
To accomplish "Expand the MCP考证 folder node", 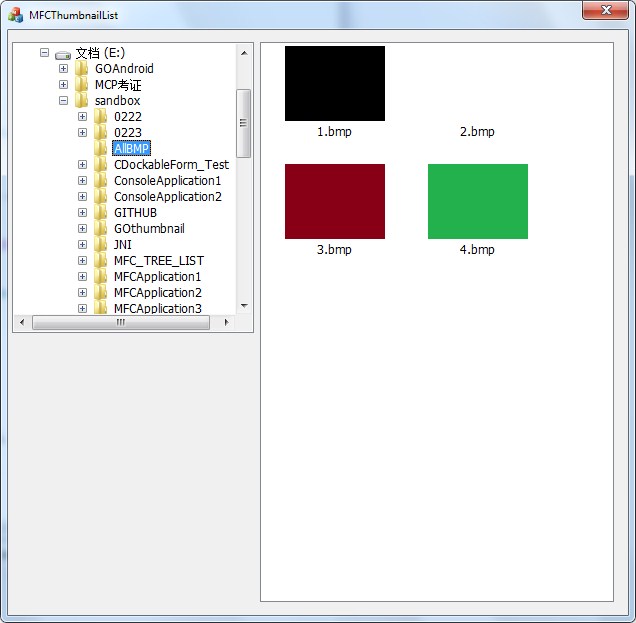I will point(63,84).
